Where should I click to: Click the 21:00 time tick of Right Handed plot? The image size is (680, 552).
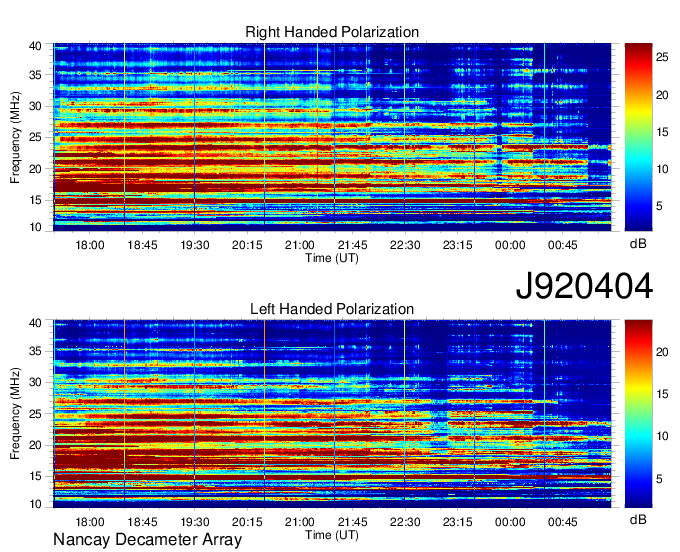(x=300, y=245)
